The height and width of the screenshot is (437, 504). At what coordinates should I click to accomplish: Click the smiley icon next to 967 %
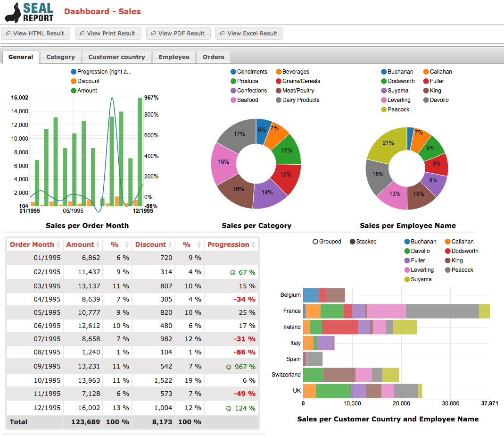[x=229, y=367]
